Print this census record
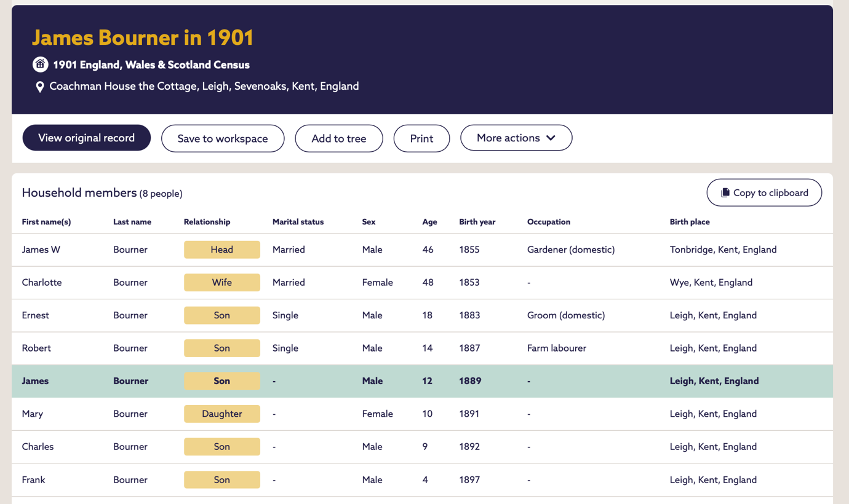The image size is (849, 504). pos(421,138)
